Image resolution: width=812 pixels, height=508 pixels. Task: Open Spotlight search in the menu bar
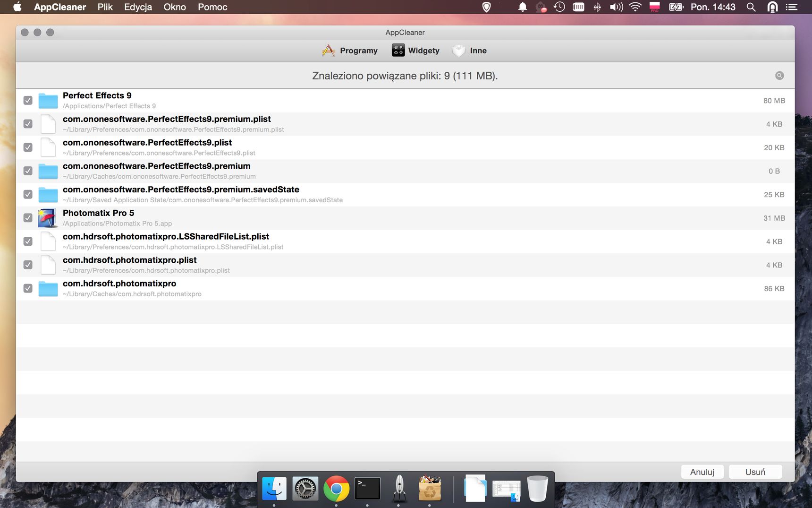point(751,7)
